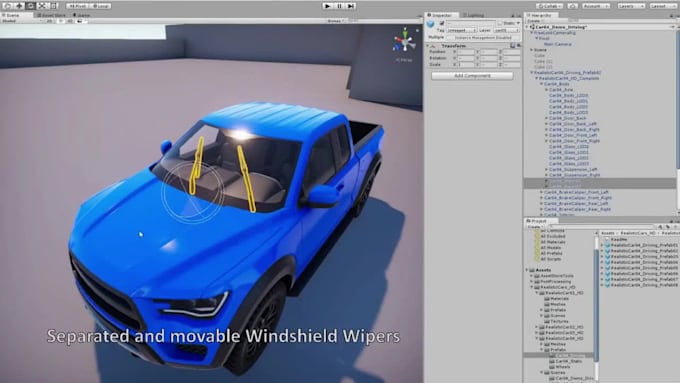
Task: Expand the Scene object in Hierarchy
Action: coord(532,50)
